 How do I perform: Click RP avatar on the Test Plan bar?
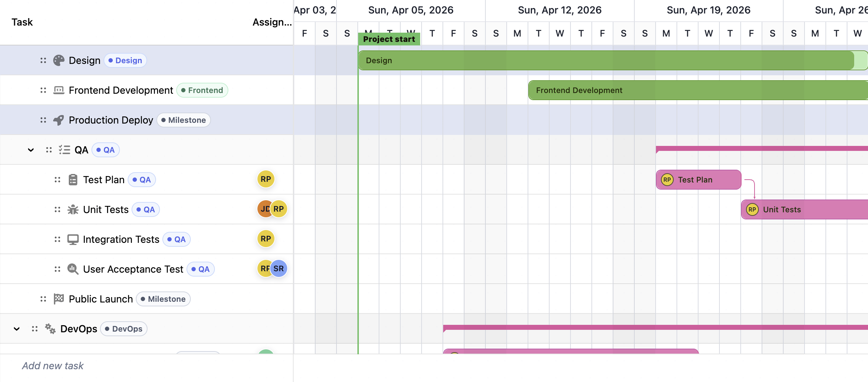pyautogui.click(x=667, y=180)
